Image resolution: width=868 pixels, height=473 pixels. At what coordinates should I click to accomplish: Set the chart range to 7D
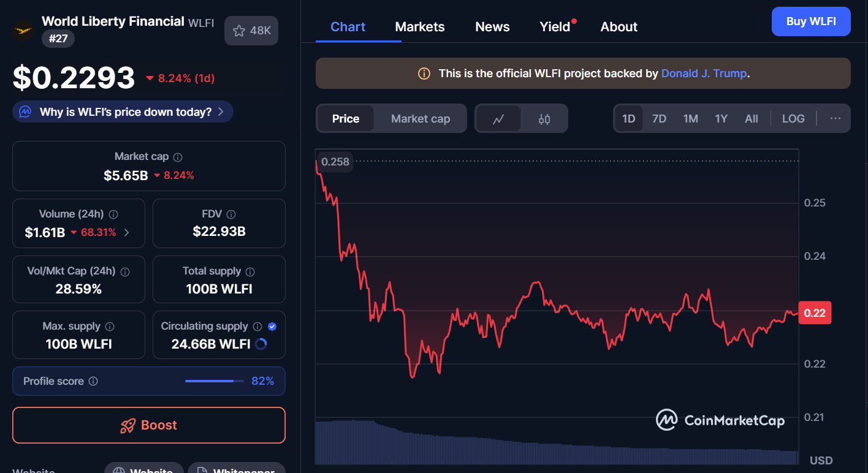659,119
